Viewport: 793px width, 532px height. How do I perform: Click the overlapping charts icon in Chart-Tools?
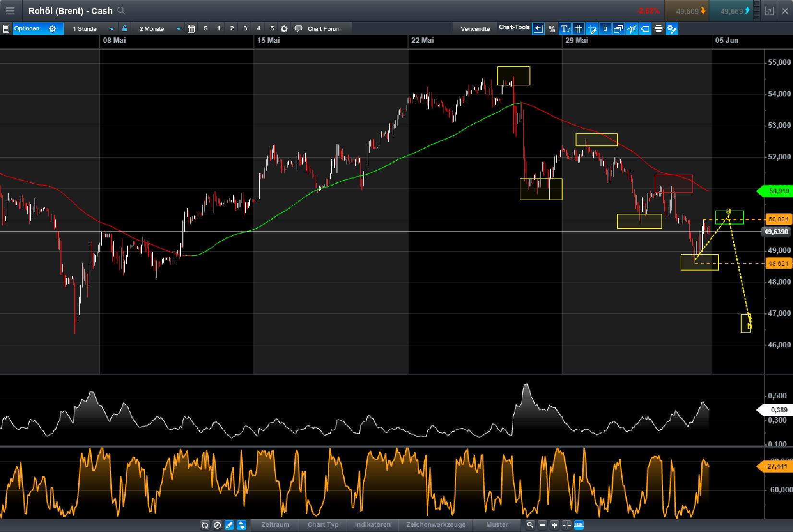point(619,29)
